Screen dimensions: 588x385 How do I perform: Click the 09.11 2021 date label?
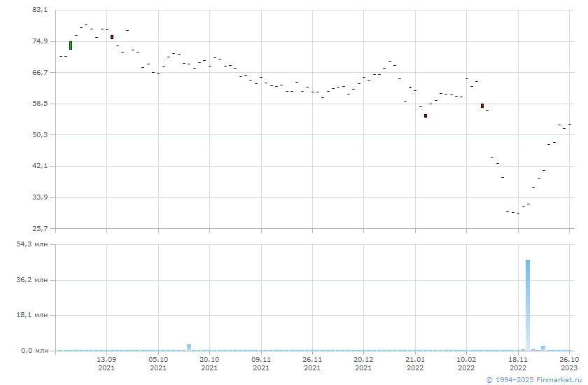pyautogui.click(x=261, y=363)
